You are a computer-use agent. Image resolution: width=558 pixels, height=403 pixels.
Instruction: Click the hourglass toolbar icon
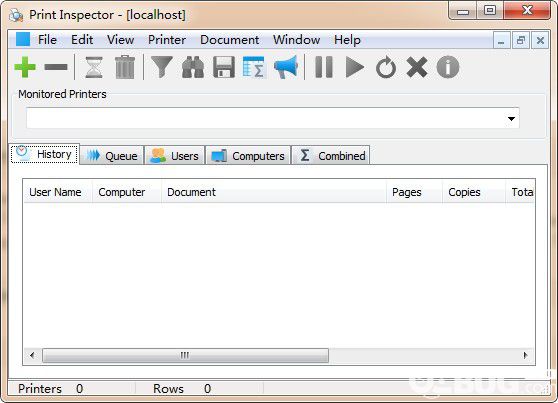tap(94, 67)
